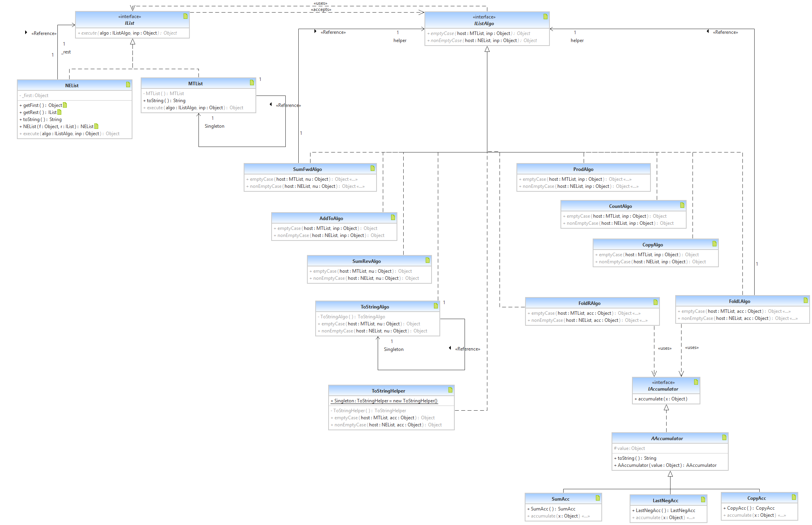Click the green note icon on MTList header

[x=252, y=83]
